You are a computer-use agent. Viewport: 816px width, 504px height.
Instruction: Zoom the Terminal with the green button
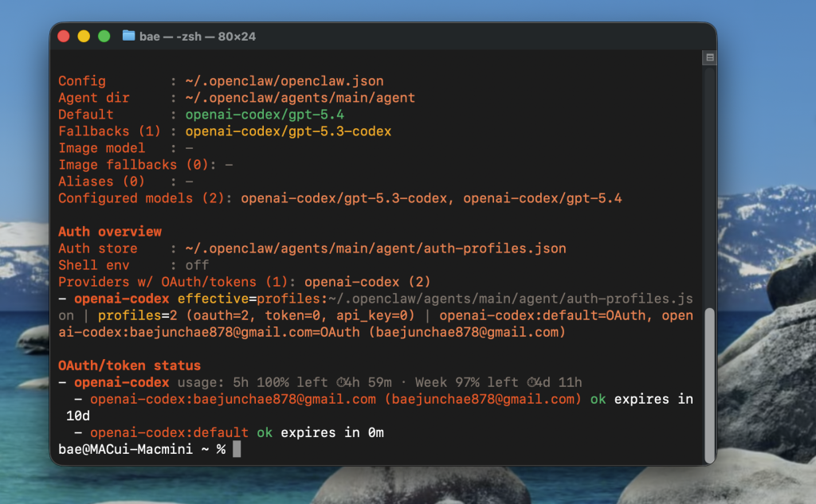[x=104, y=37]
